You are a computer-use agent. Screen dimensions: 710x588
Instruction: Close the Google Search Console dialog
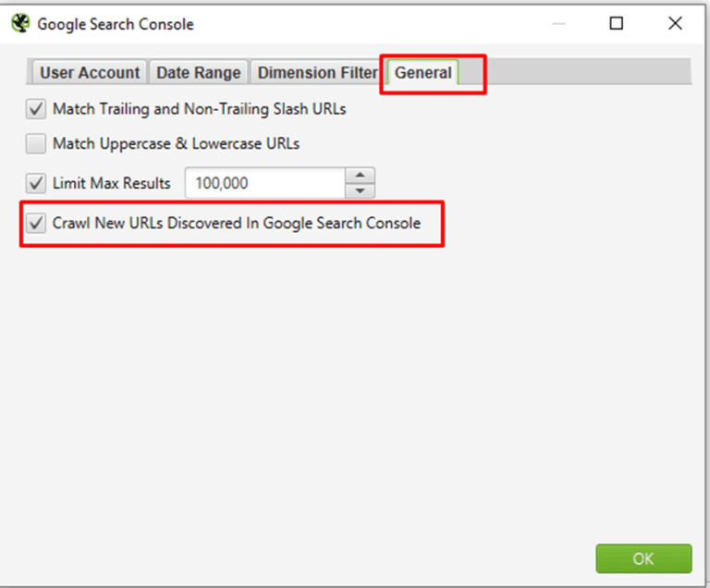(675, 23)
